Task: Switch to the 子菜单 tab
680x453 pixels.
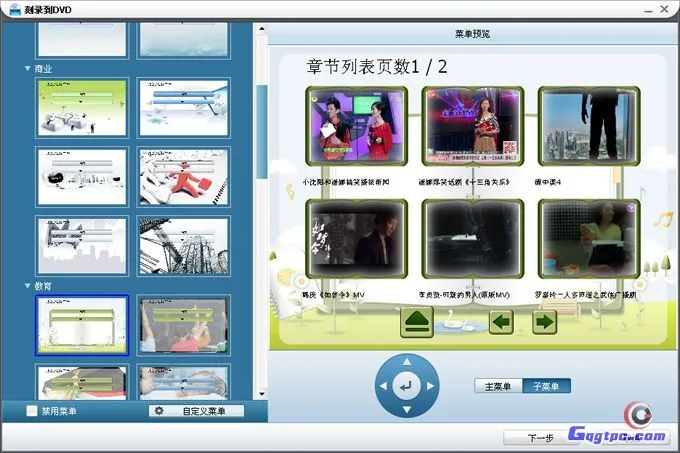Action: (x=546, y=386)
